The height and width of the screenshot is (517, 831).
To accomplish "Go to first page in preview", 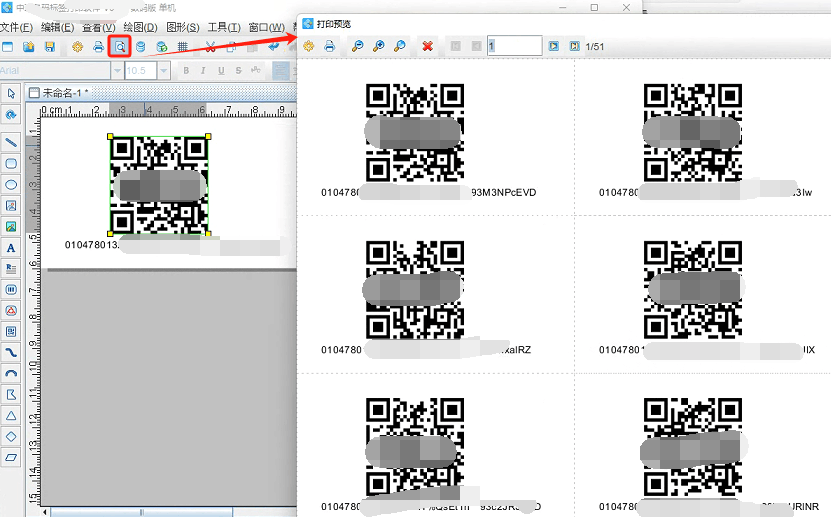I will click(455, 47).
